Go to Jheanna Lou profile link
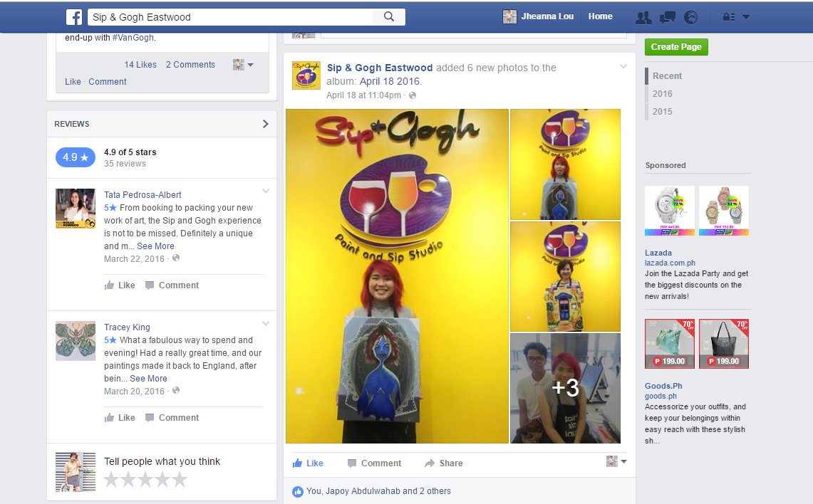The width and height of the screenshot is (813, 504). coord(547,16)
